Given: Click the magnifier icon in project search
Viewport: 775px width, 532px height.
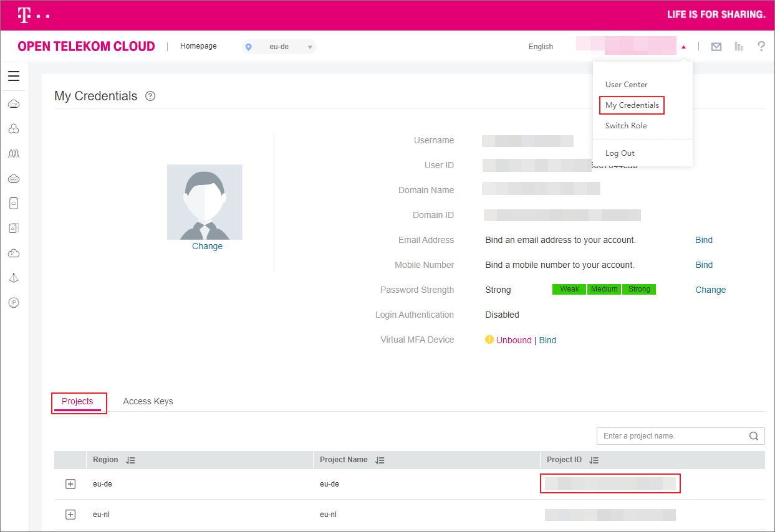Looking at the screenshot, I should pyautogui.click(x=754, y=436).
